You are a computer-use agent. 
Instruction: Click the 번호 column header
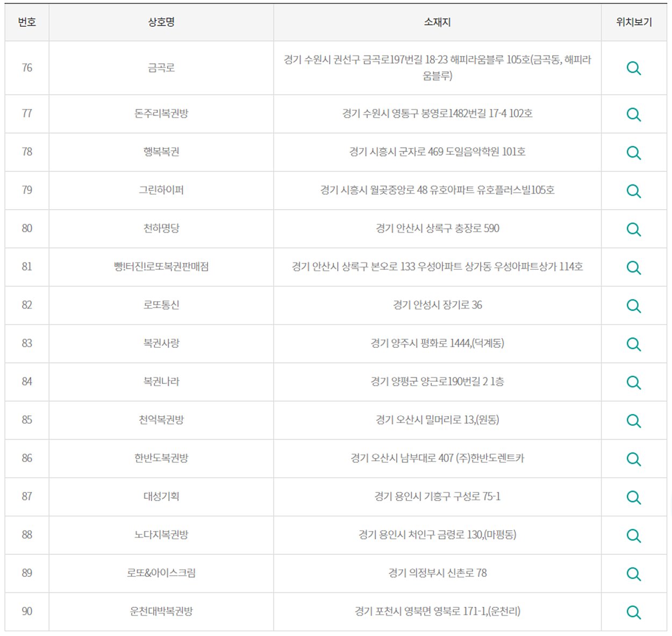pyautogui.click(x=27, y=22)
